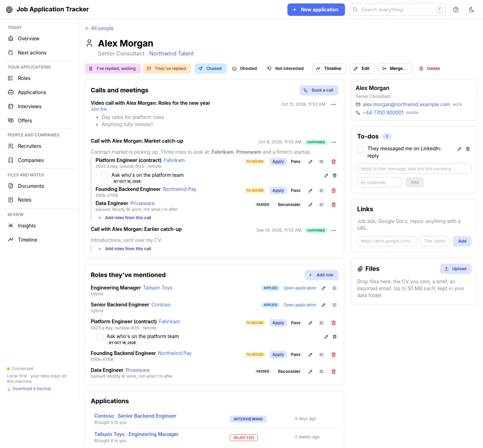Check off the LinkedIn reply to-do

click(x=361, y=149)
